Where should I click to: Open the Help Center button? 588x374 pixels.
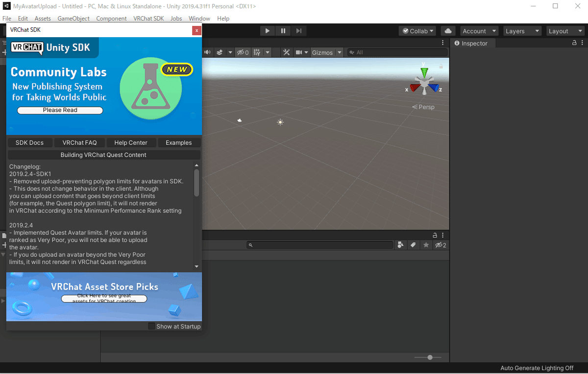131,142
